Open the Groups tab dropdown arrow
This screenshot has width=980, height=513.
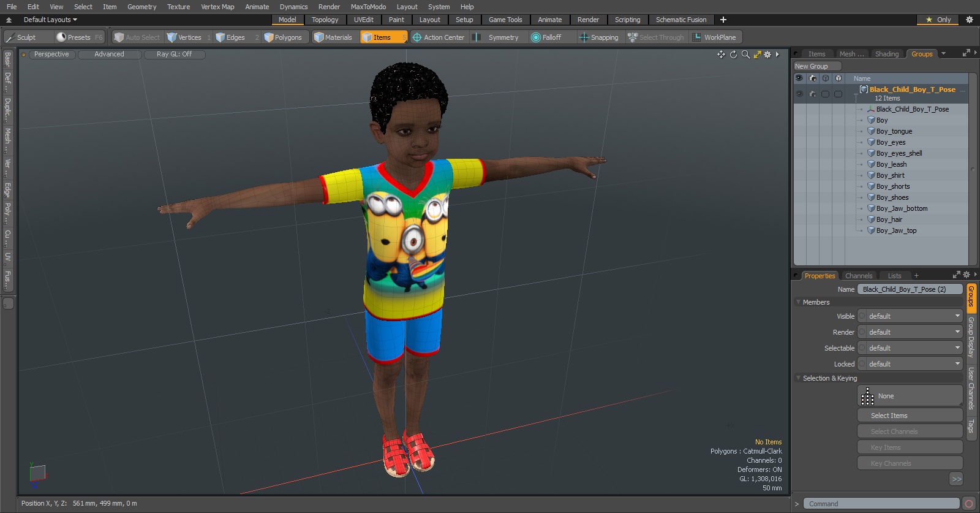pyautogui.click(x=943, y=54)
